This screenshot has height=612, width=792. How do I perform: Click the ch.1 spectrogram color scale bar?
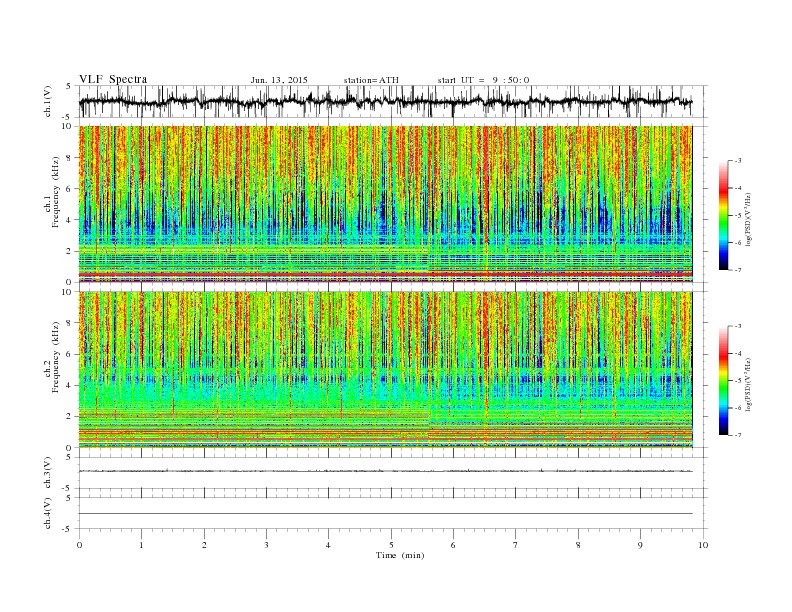pyautogui.click(x=723, y=215)
